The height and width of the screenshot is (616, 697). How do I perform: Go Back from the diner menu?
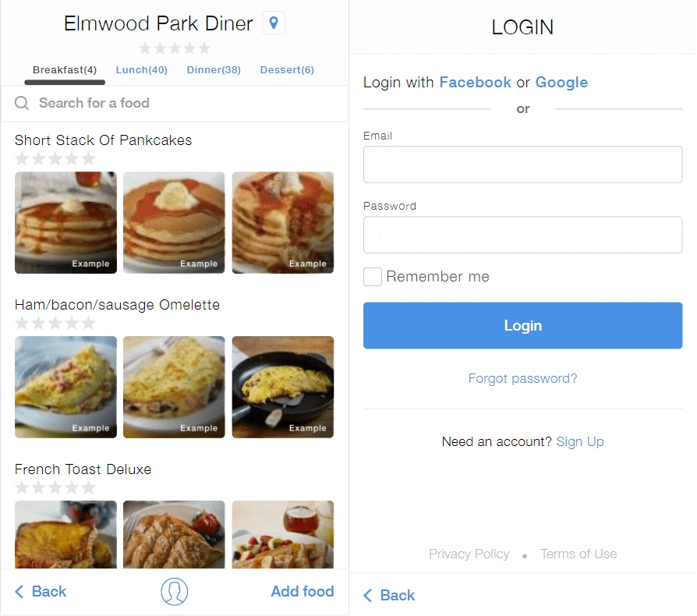click(x=41, y=592)
